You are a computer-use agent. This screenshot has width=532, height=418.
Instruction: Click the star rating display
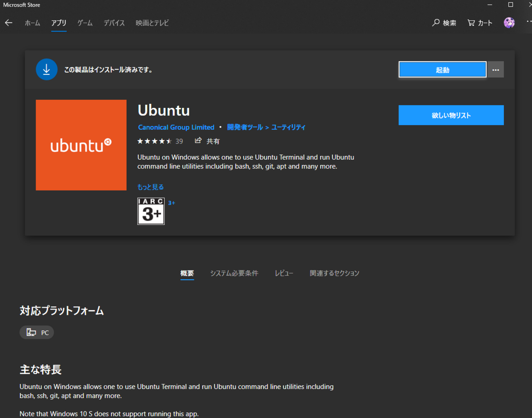click(155, 141)
